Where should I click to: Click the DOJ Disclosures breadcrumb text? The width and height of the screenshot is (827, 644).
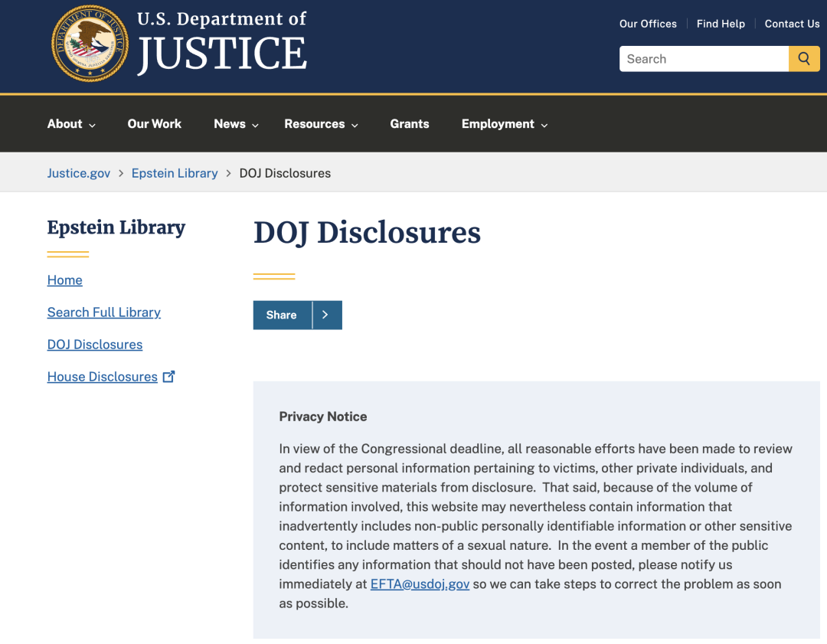click(285, 173)
